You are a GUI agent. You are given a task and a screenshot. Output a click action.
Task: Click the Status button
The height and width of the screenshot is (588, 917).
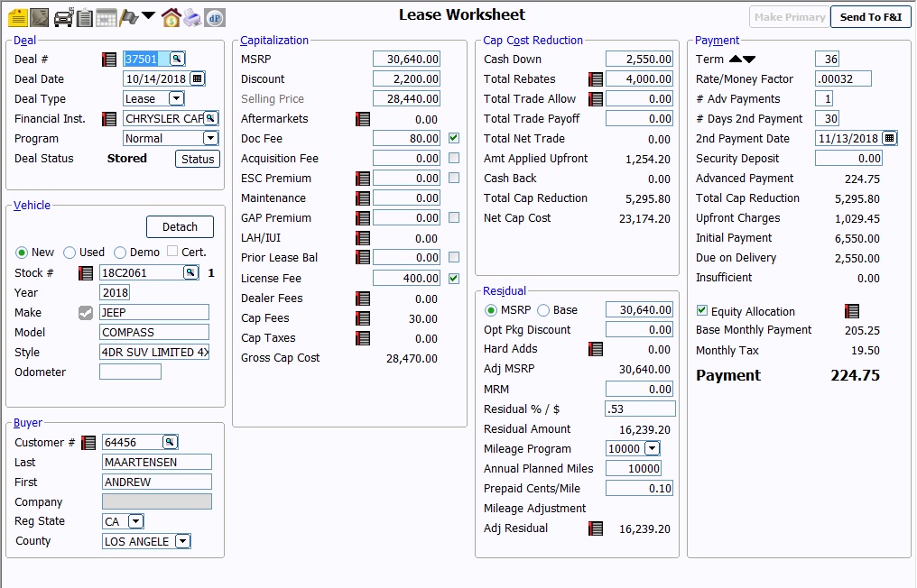pyautogui.click(x=198, y=159)
